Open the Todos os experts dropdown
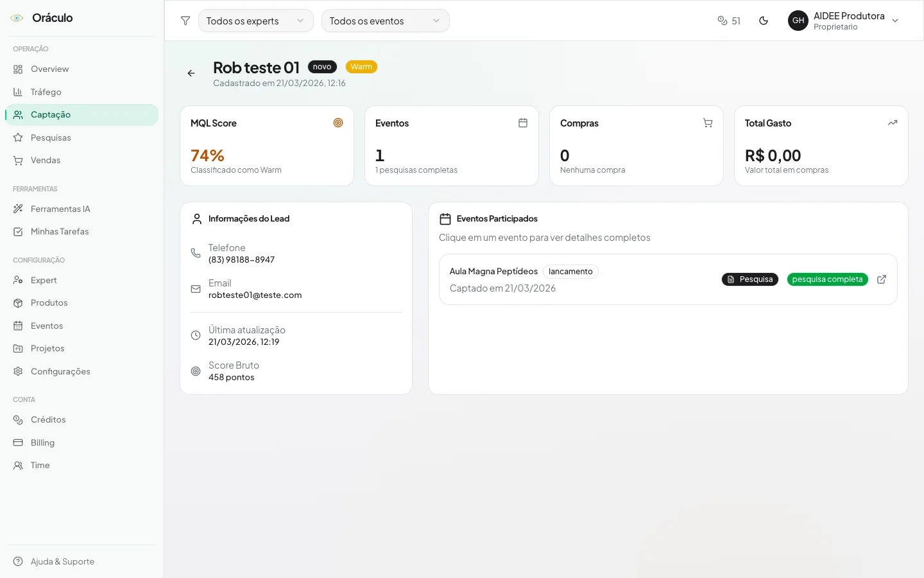The image size is (924, 578). pos(256,21)
